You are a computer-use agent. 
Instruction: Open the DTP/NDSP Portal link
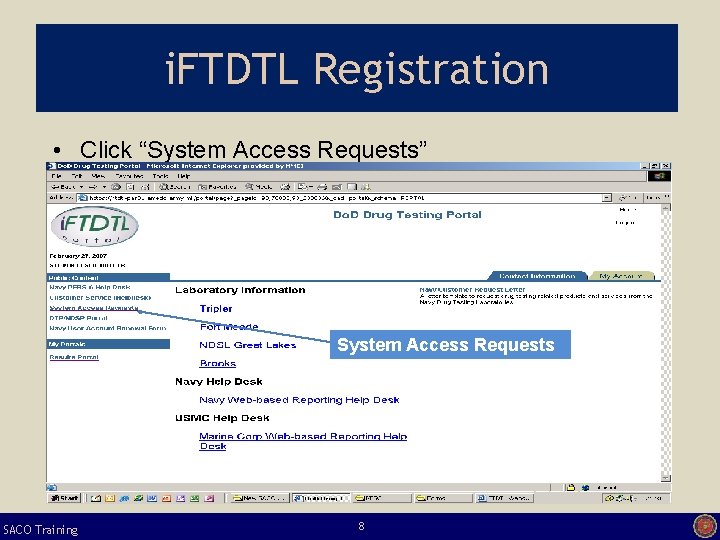pos(79,318)
